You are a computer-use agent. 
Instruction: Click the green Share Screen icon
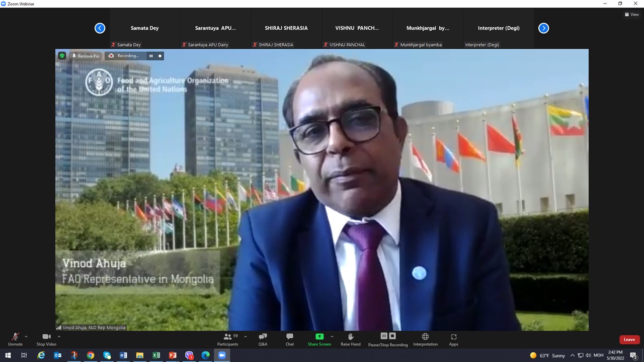click(319, 336)
